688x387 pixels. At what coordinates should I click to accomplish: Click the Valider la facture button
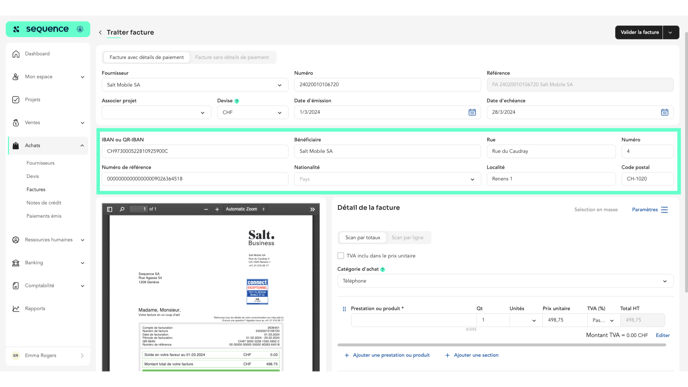(639, 32)
